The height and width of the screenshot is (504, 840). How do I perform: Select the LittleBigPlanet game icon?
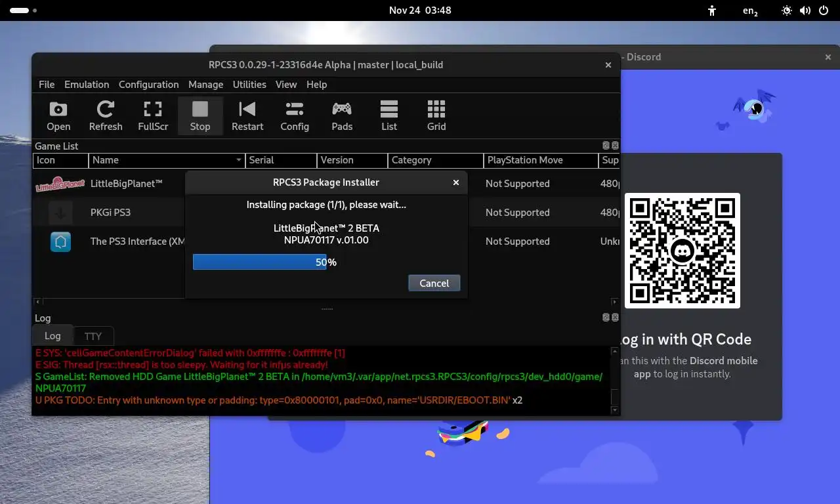(60, 184)
